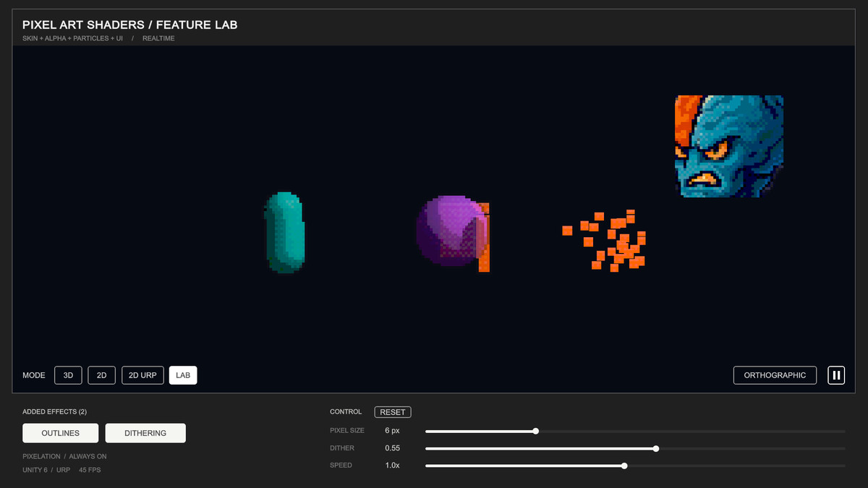Click the orange particle cluster
868x488 pixels.
tap(605, 241)
